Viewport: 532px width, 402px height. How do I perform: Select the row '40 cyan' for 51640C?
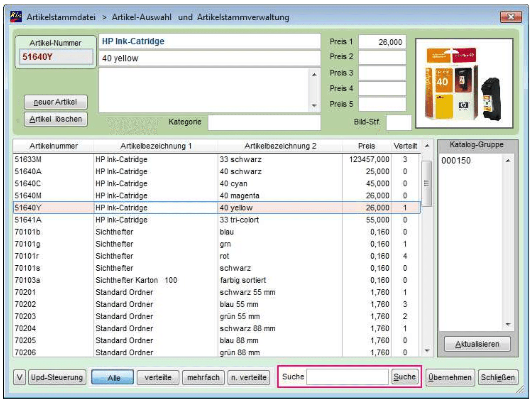coord(216,183)
